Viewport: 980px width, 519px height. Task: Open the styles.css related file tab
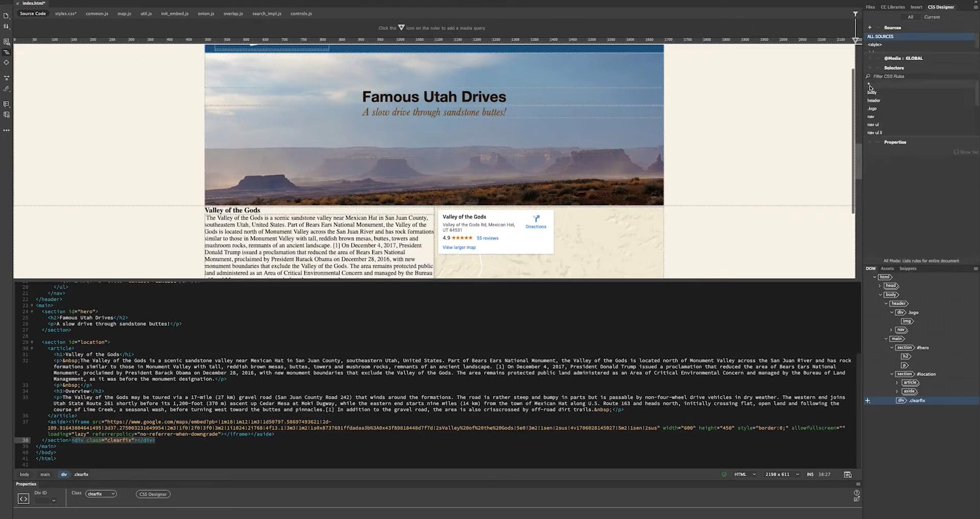point(65,14)
